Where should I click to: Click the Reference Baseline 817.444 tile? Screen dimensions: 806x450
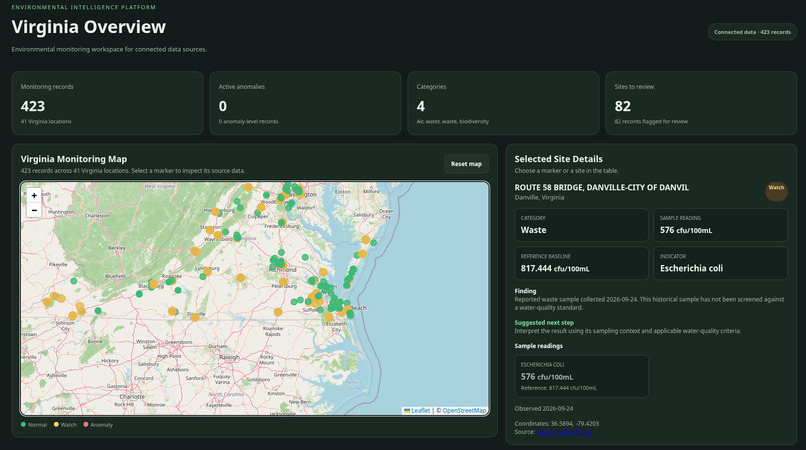tap(581, 263)
